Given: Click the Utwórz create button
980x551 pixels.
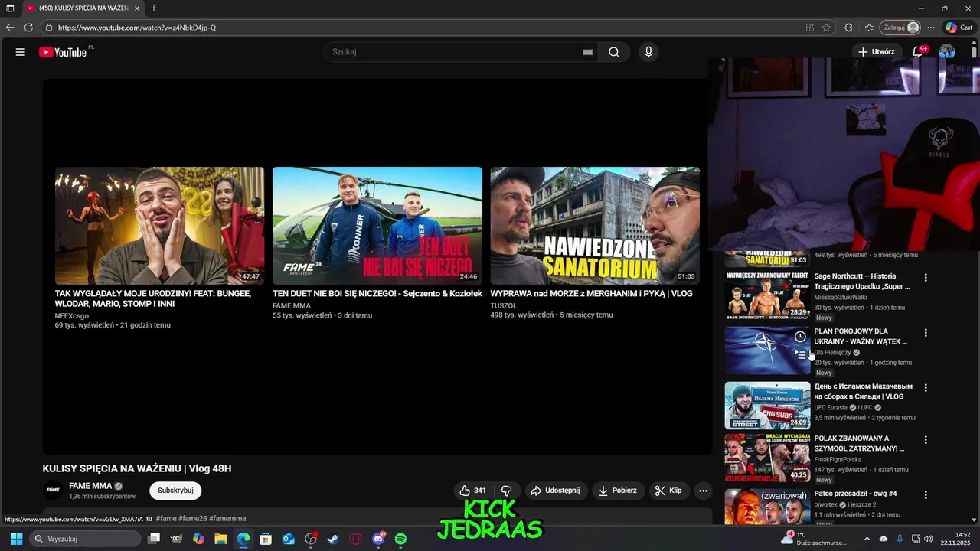Looking at the screenshot, I should [876, 52].
